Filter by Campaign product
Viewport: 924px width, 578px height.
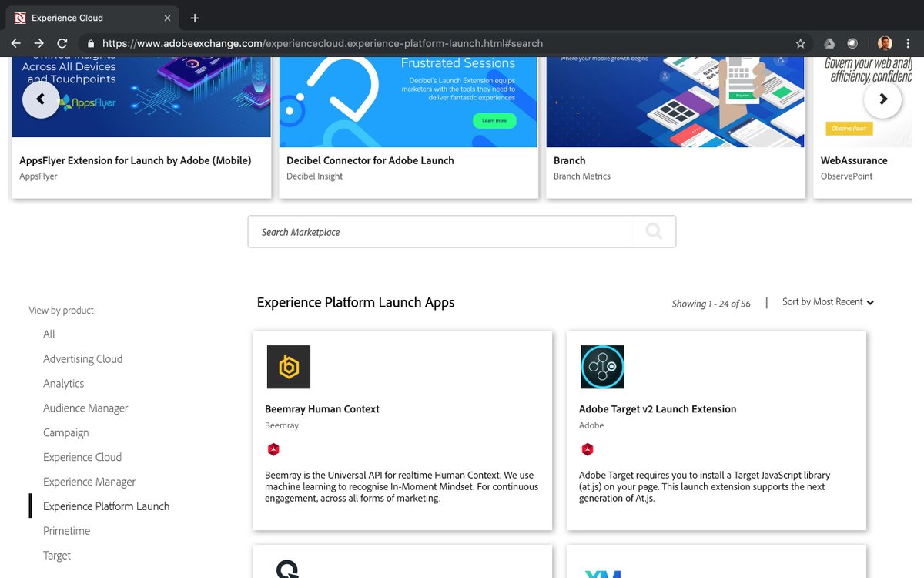point(66,433)
